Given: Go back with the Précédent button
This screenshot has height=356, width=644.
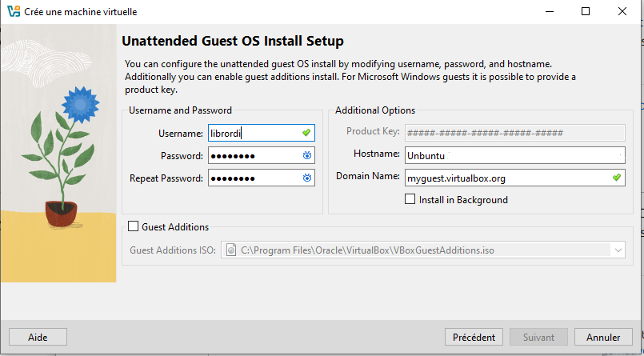Looking at the screenshot, I should 474,337.
